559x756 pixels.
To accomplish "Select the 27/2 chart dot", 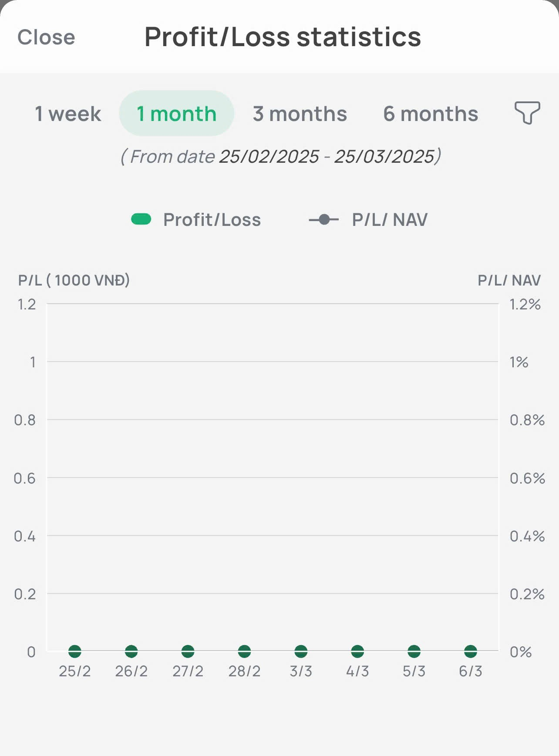I will (188, 652).
